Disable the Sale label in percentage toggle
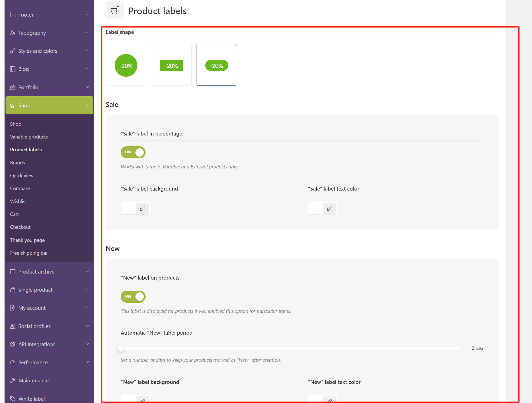 (x=133, y=152)
